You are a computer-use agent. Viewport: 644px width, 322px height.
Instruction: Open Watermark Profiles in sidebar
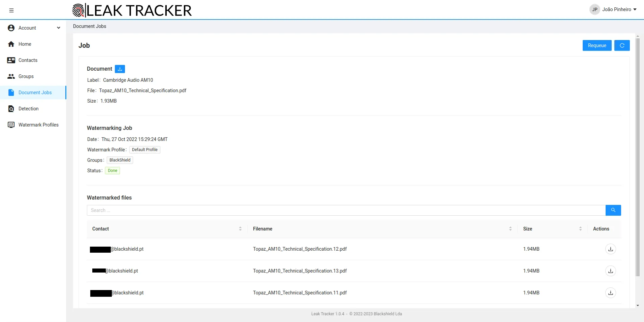point(33,125)
